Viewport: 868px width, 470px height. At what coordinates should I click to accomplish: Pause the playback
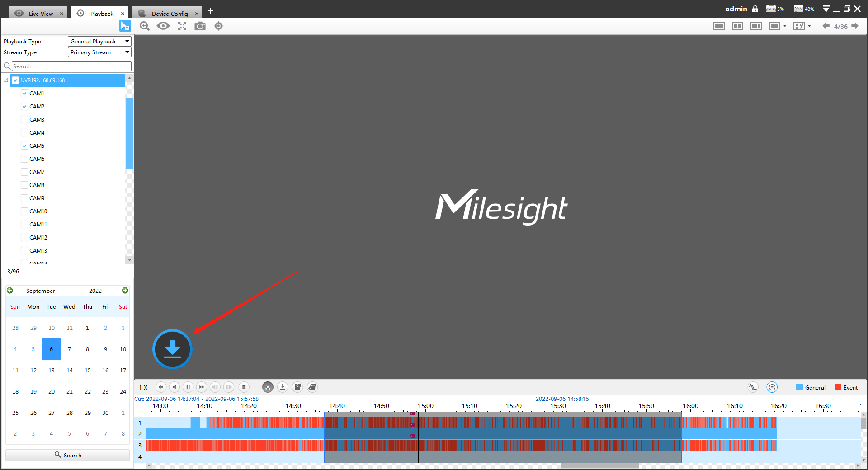(x=188, y=387)
